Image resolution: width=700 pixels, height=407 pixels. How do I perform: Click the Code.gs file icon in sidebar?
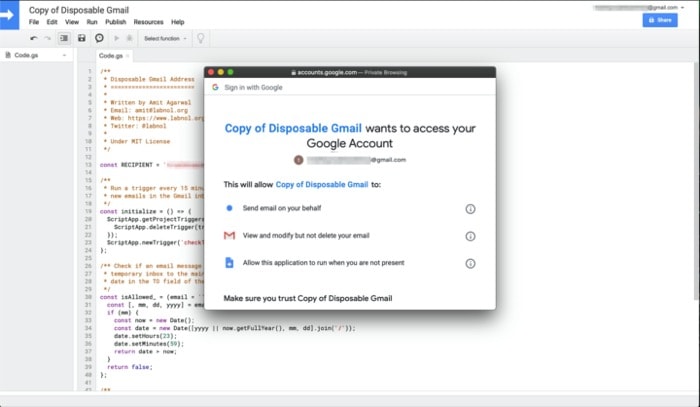[x=8, y=55]
